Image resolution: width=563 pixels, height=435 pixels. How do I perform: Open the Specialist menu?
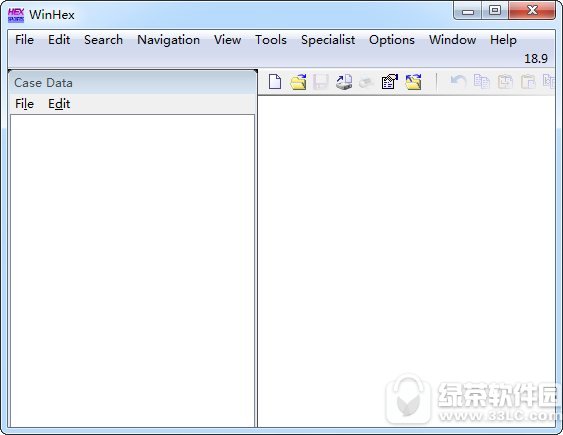pyautogui.click(x=328, y=40)
